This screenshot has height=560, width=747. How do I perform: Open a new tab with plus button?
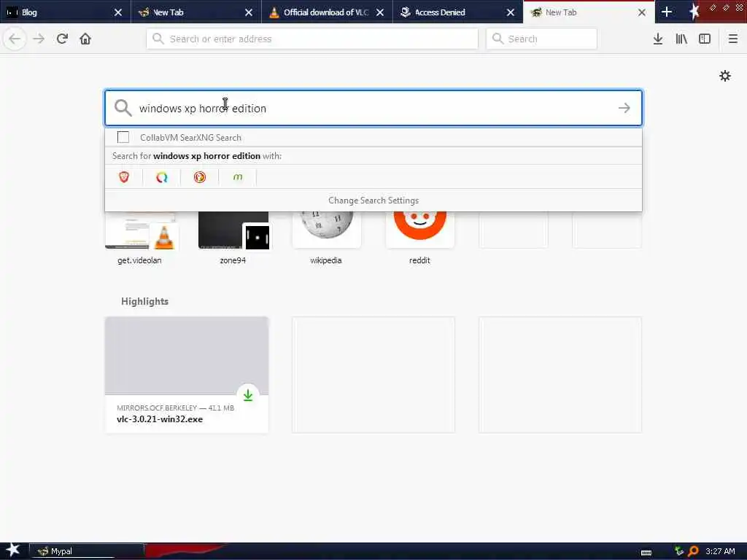[667, 12]
